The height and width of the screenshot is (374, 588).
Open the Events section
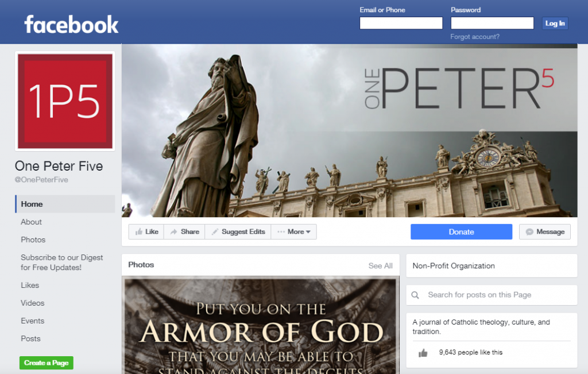[x=33, y=321]
